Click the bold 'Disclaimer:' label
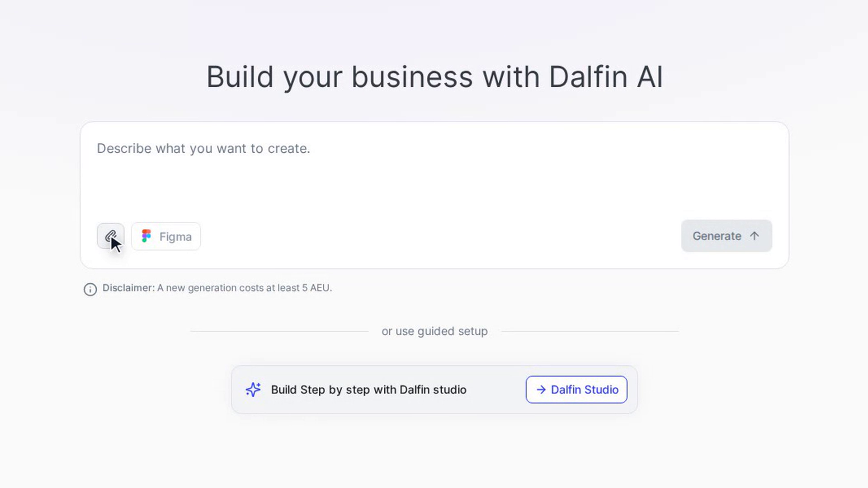The width and height of the screenshot is (868, 488). 128,288
